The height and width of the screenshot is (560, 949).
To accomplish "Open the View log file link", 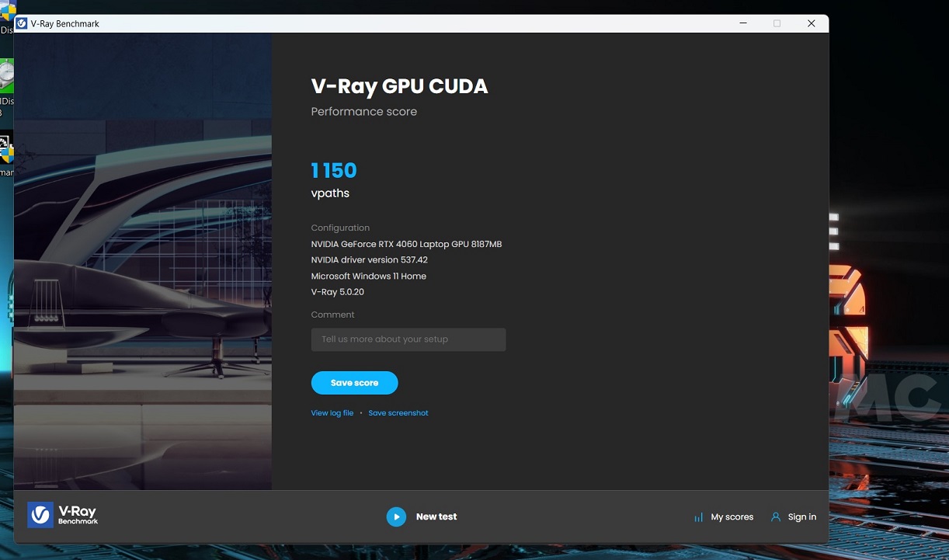I will (332, 413).
